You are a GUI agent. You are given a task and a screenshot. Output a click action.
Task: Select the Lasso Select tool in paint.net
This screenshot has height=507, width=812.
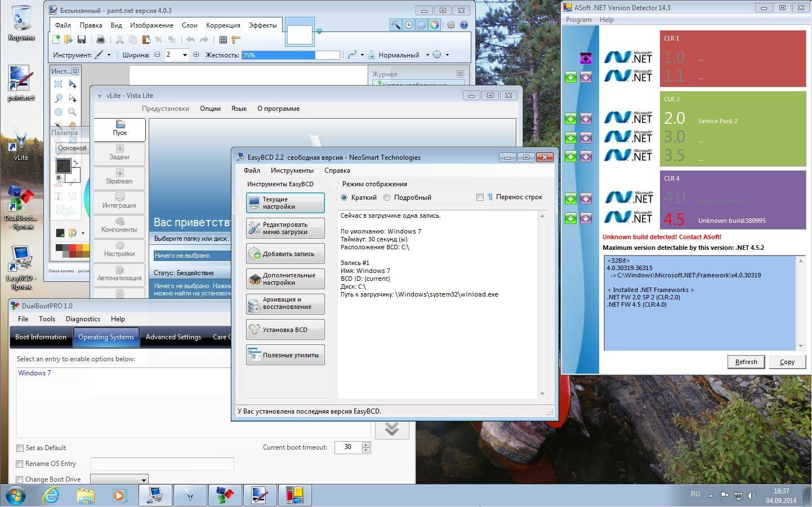[x=58, y=98]
